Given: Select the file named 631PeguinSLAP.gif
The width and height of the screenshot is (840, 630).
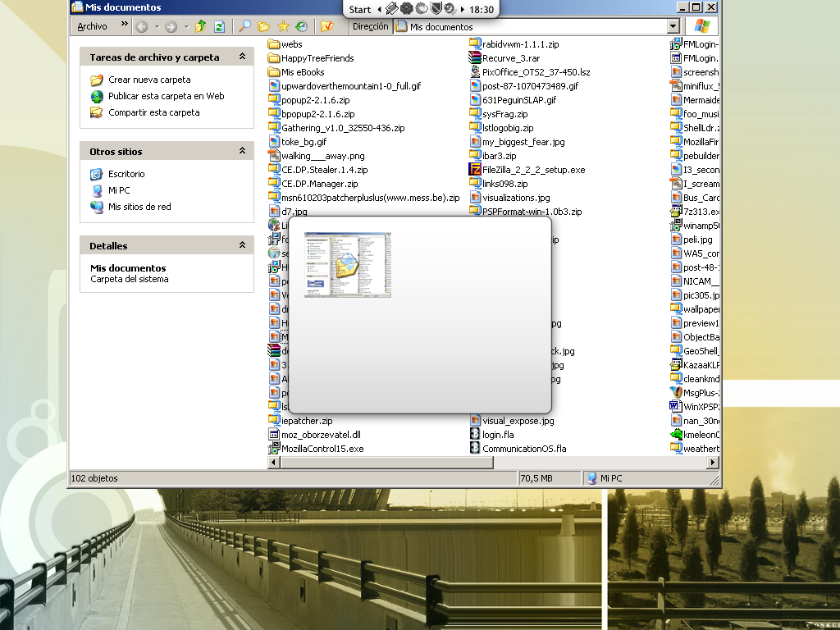Looking at the screenshot, I should point(519,100).
